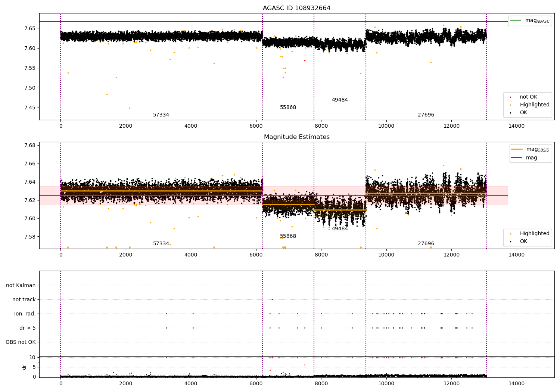Click the "not track" data marker near 6500
The width and height of the screenshot is (560, 392).
(x=272, y=299)
